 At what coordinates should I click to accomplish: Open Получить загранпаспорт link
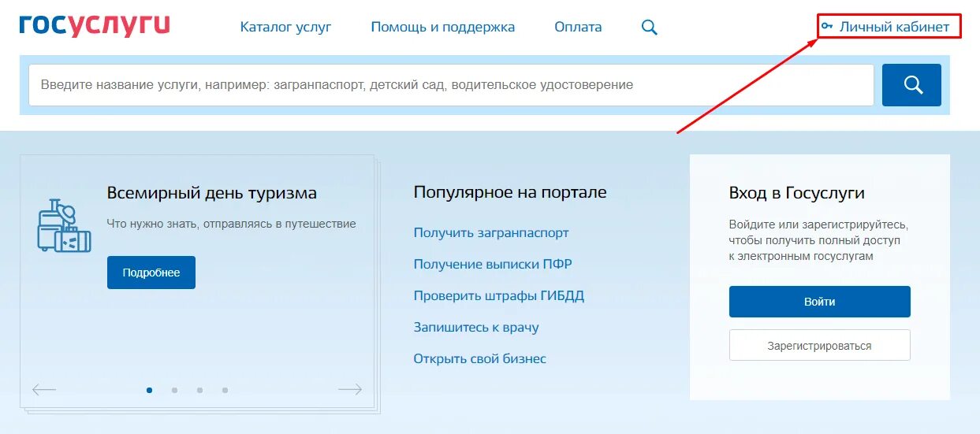[491, 233]
